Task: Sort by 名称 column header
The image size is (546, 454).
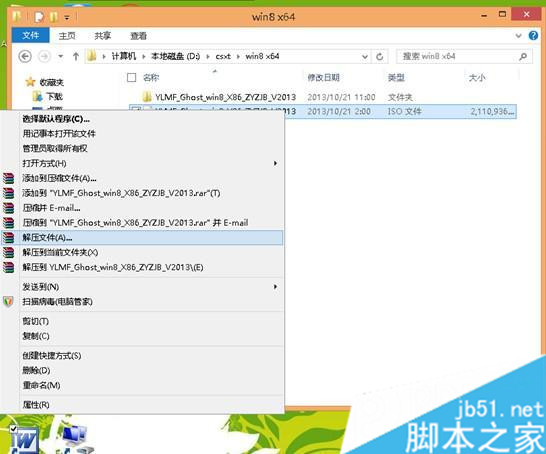Action: point(151,77)
